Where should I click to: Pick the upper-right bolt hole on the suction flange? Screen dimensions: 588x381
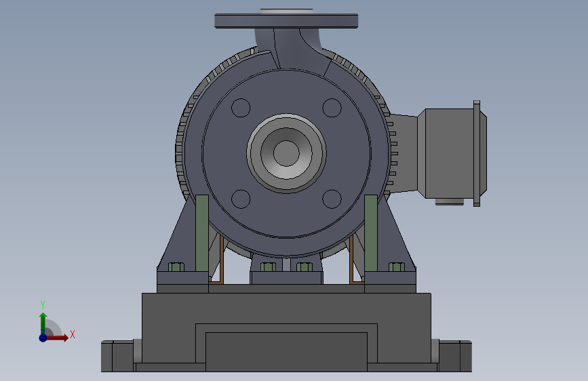(332, 108)
